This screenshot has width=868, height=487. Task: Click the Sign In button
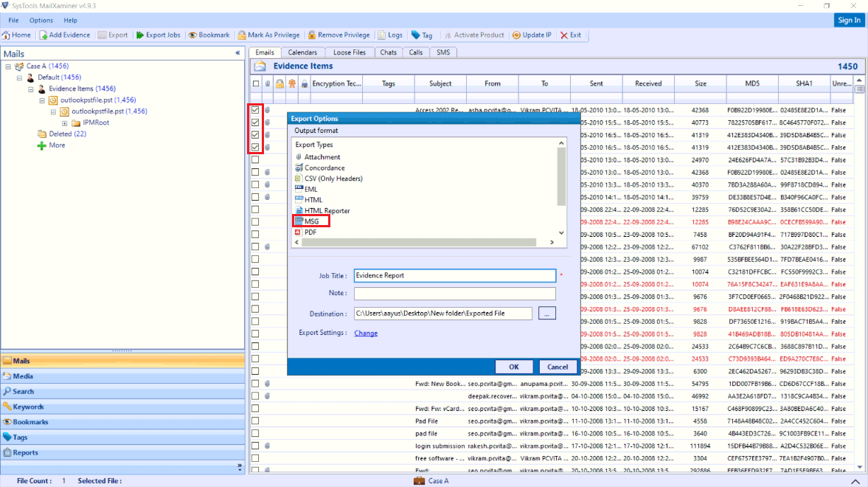(849, 21)
